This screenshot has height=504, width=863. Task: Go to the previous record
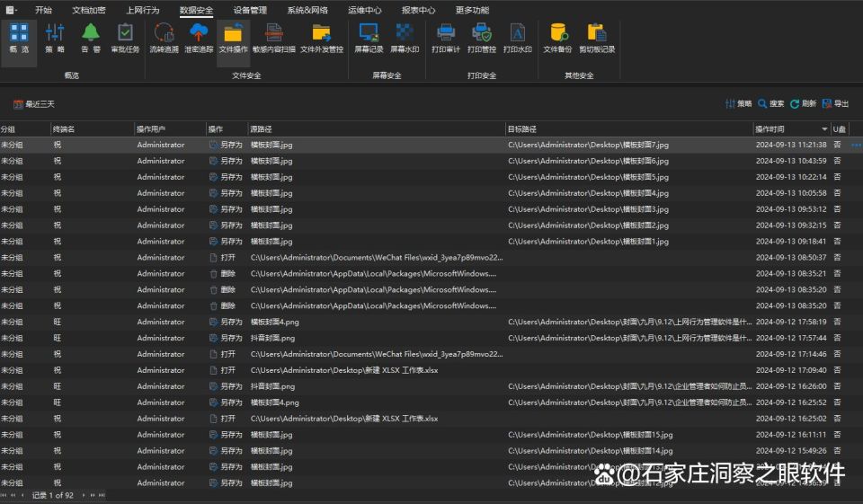tap(22, 495)
